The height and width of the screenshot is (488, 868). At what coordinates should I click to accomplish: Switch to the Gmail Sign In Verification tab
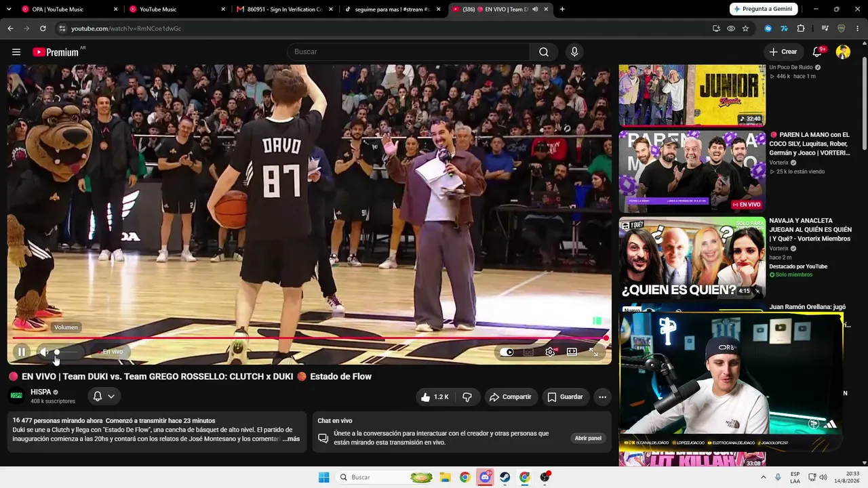[x=281, y=9]
